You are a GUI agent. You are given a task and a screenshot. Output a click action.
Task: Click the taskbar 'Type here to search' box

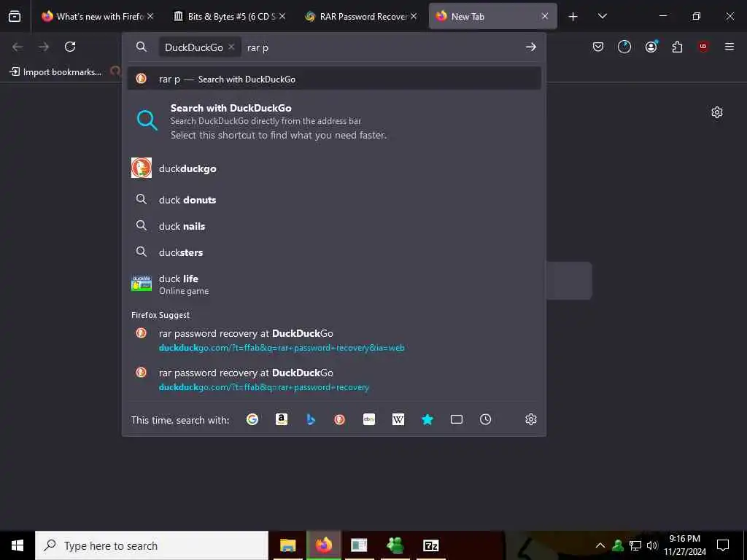(152, 545)
